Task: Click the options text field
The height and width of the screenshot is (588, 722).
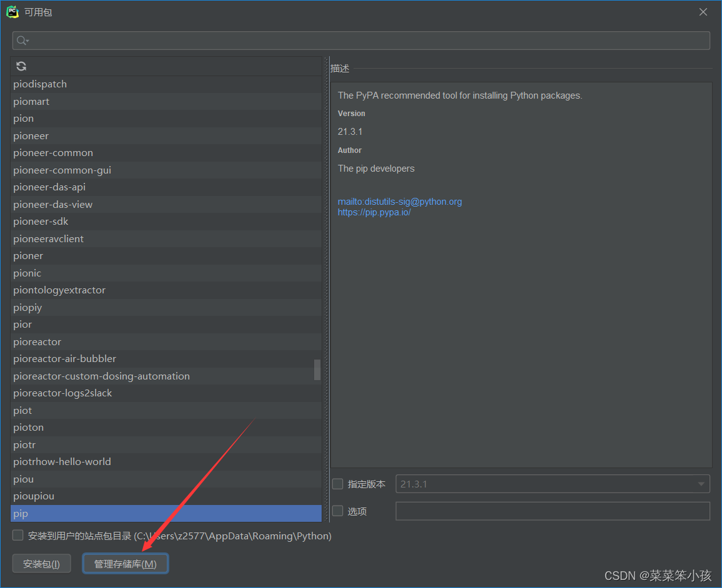Action: (553, 511)
